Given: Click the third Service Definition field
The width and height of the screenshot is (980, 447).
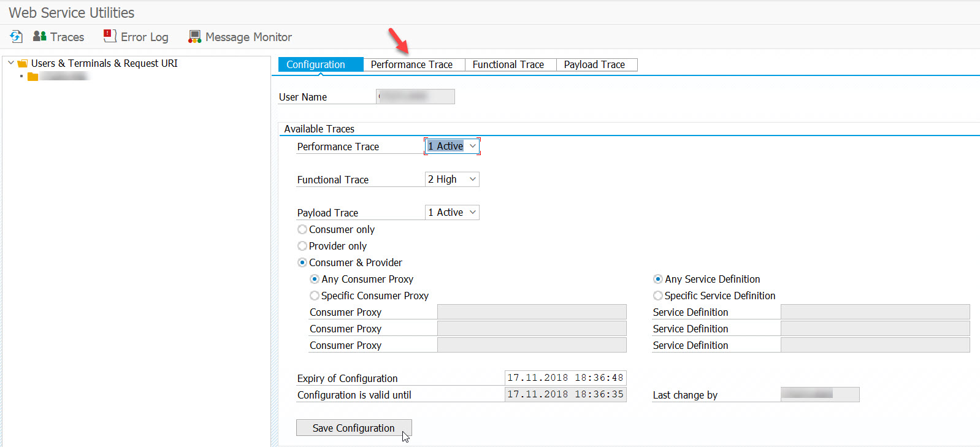Looking at the screenshot, I should pos(875,345).
